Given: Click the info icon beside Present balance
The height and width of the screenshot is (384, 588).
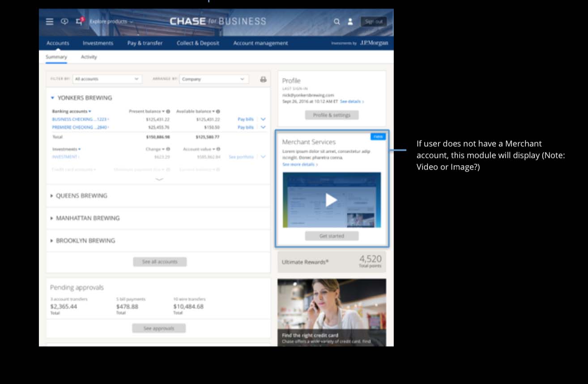Looking at the screenshot, I should click(168, 111).
